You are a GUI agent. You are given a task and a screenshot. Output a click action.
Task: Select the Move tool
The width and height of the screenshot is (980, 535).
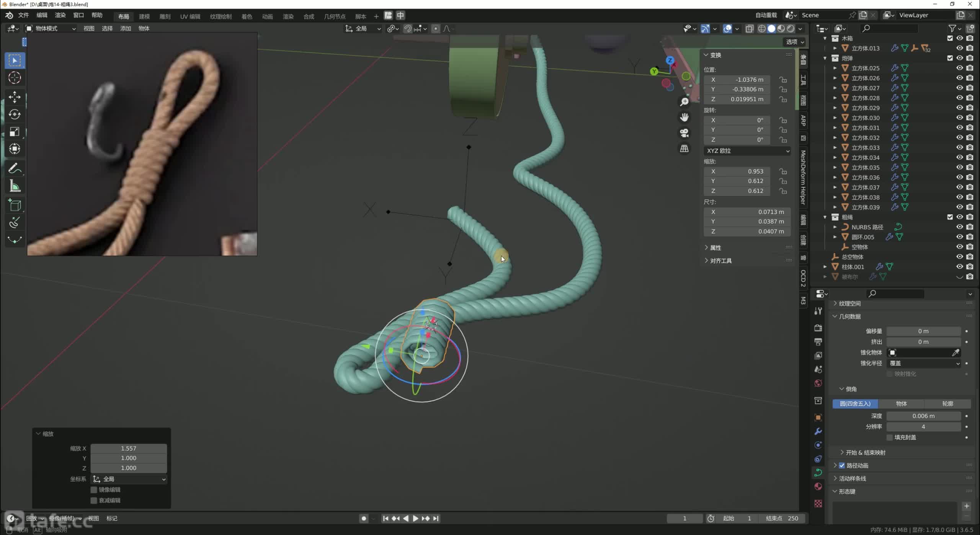[x=15, y=96]
